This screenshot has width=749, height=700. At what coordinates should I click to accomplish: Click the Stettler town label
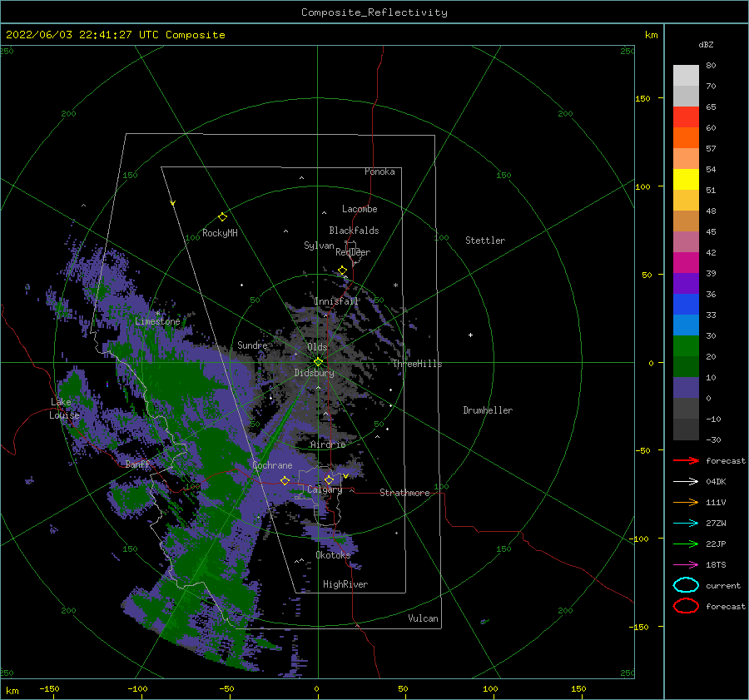point(485,241)
